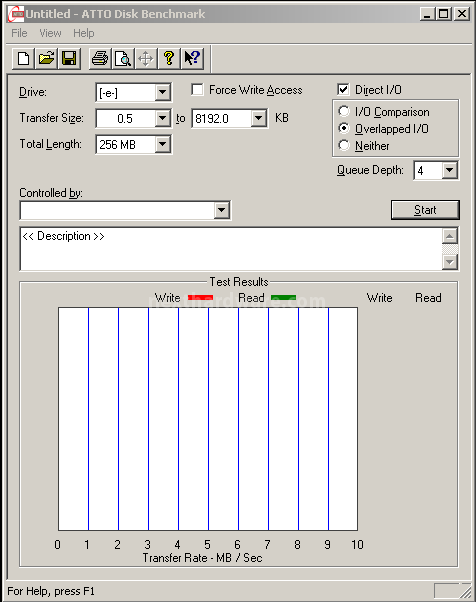The height and width of the screenshot is (602, 476).
Task: Click the About question mark icon
Action: pos(169,59)
